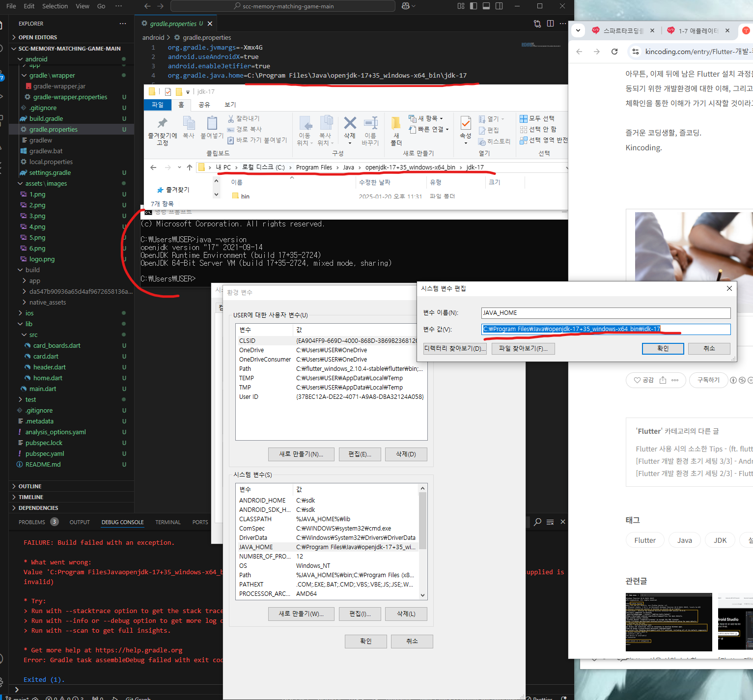
Task: Click 모두 선택 (Select all) in the ribbon
Action: coord(537,118)
